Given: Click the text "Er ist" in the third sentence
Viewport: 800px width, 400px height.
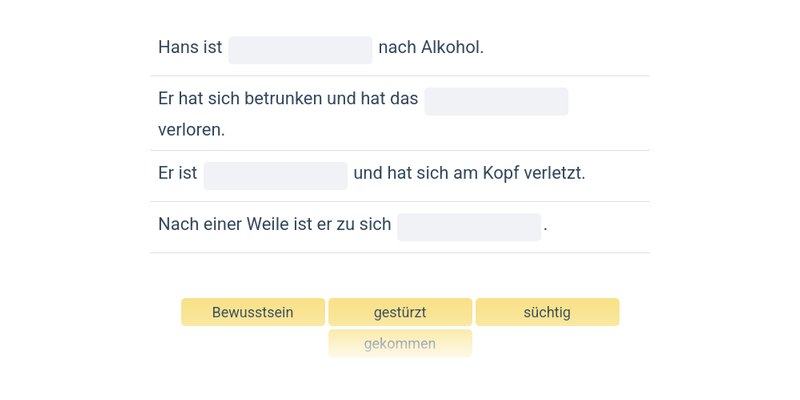Looking at the screenshot, I should pos(177,173).
